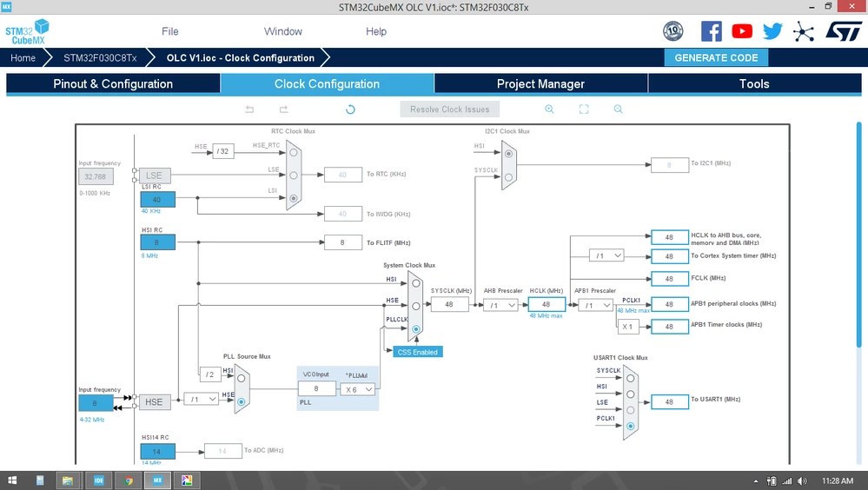Image resolution: width=868 pixels, height=490 pixels.
Task: Open the Cortex System timer divider dropdown
Action: [606, 255]
